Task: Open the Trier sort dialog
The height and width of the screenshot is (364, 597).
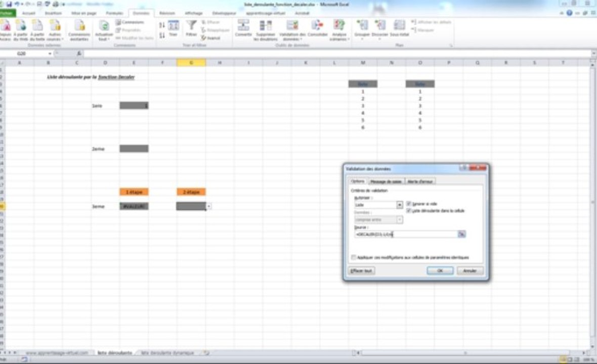Action: (x=173, y=28)
